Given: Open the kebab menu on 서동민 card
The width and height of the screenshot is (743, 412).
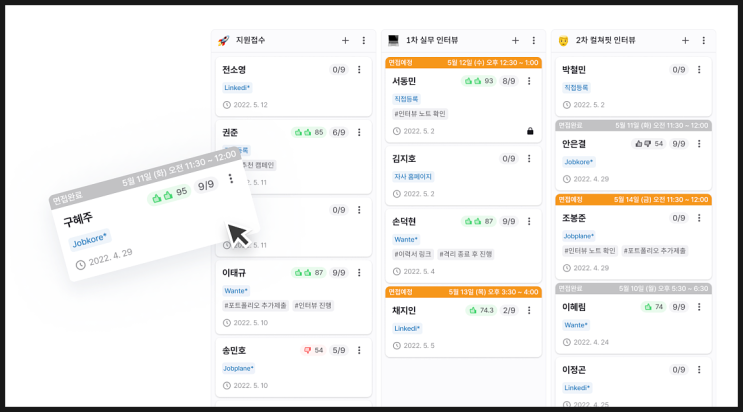Looking at the screenshot, I should click(529, 81).
